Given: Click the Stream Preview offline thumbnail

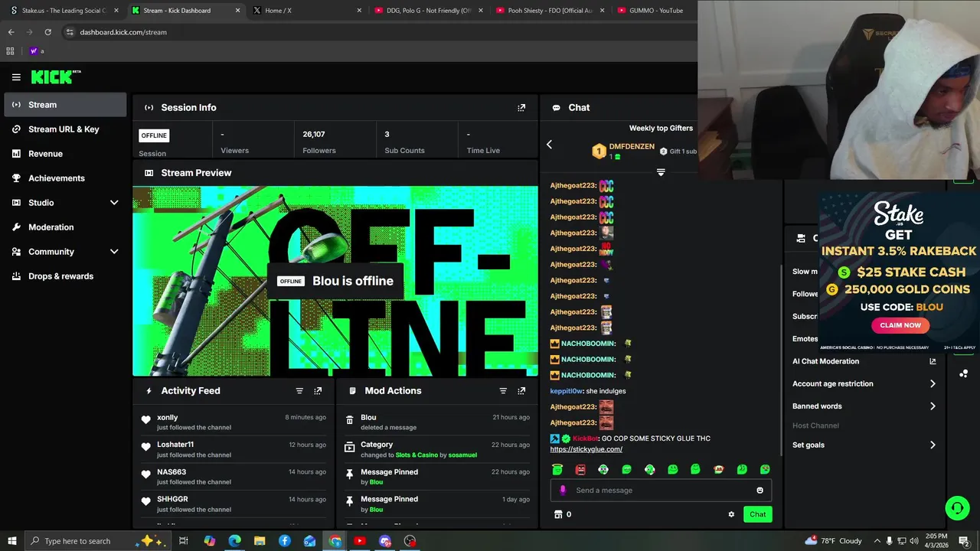Looking at the screenshot, I should click(x=335, y=281).
